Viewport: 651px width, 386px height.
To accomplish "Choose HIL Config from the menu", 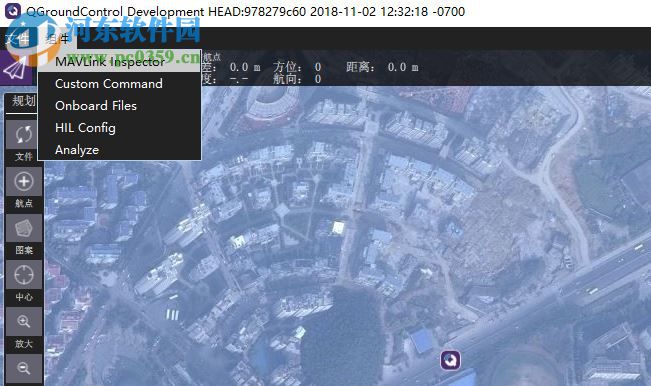I will point(119,127).
